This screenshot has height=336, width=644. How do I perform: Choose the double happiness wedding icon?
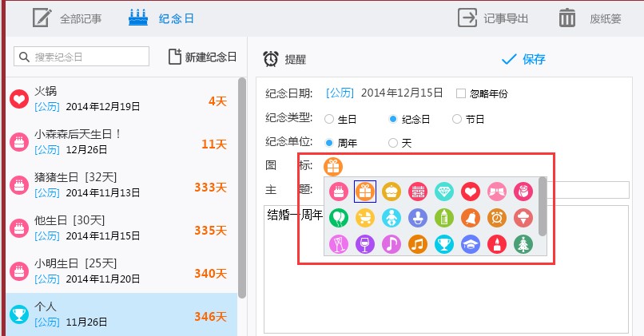418,192
